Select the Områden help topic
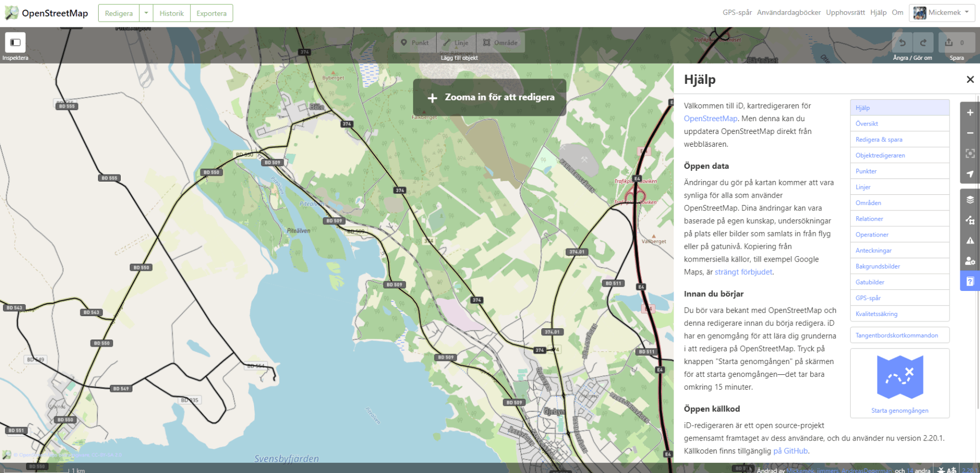 click(899, 203)
